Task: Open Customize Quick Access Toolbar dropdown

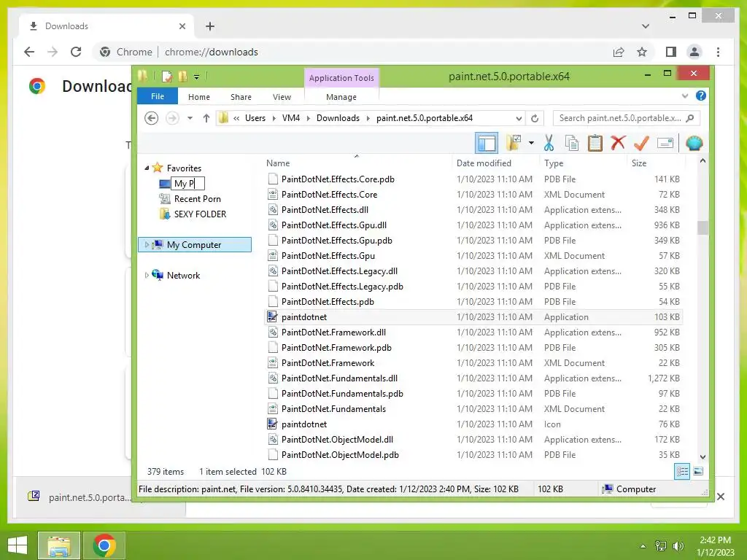Action: tap(196, 76)
